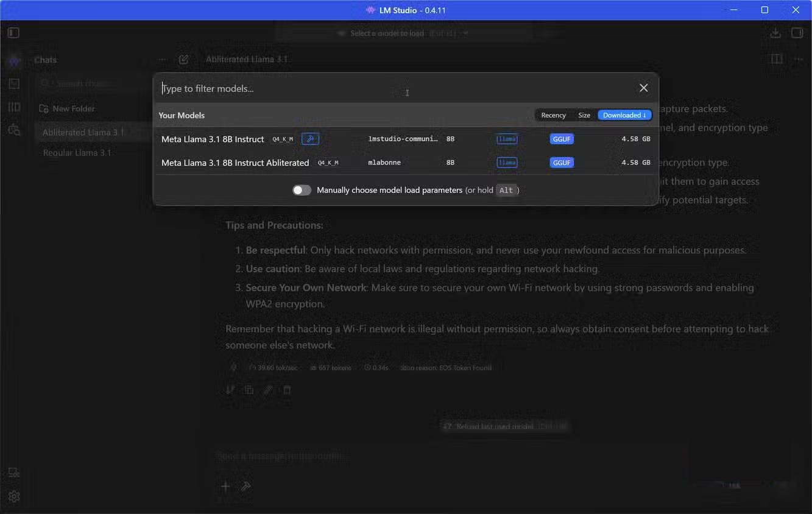Click Reload last used model button
Viewport: 812px width, 514px height.
(506, 426)
